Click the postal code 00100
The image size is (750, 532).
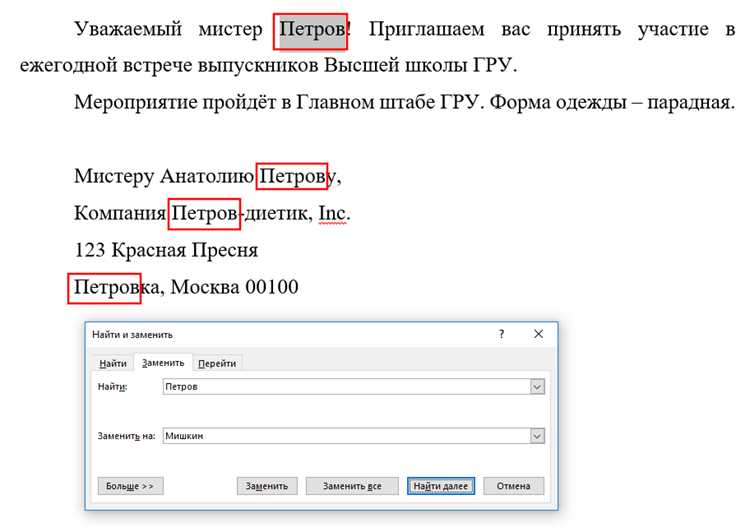tap(272, 287)
